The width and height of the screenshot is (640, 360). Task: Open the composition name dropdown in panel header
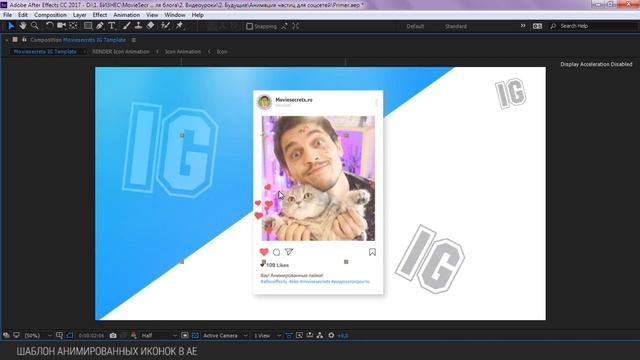coord(94,40)
